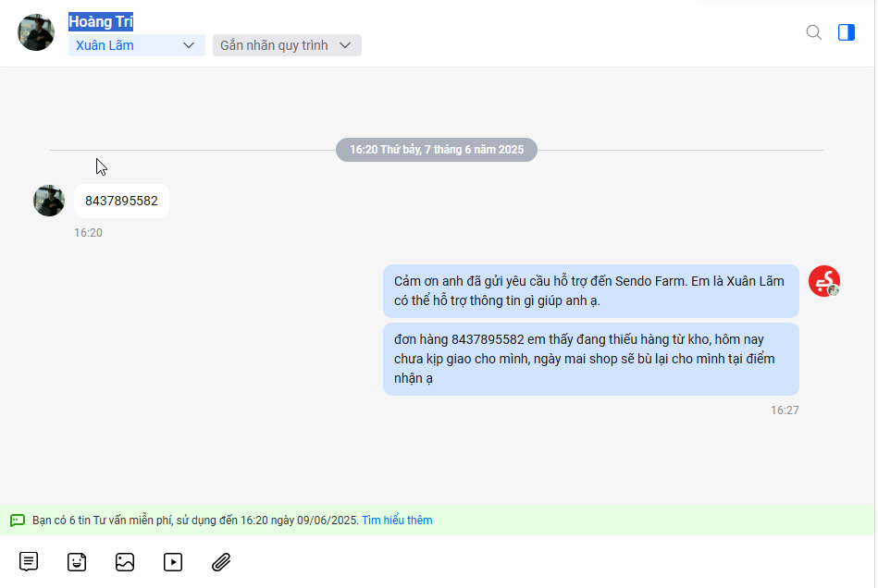Toggle the right info side panel icon
878x588 pixels.
[847, 32]
